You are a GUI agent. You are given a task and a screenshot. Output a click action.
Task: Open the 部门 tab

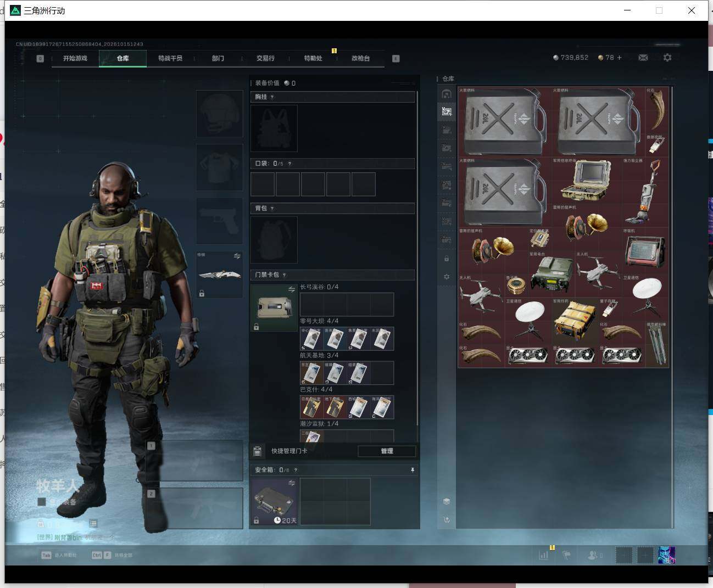[218, 58]
